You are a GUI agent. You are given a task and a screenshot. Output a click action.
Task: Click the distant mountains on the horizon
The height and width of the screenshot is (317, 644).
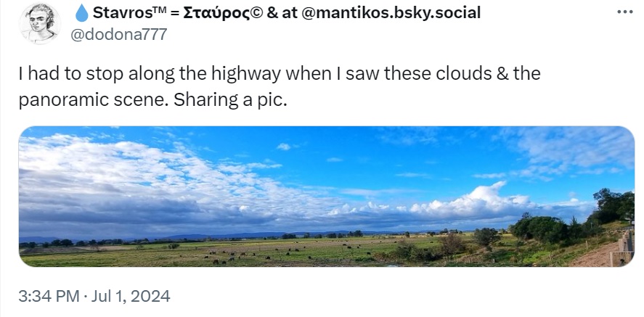pos(203,236)
